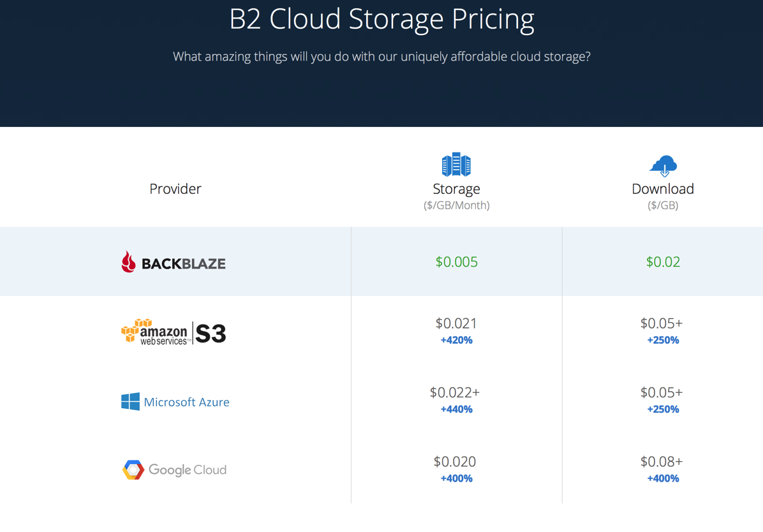Select Backblaze storage price $0.005
Screen dimensions: 763x532
point(456,262)
